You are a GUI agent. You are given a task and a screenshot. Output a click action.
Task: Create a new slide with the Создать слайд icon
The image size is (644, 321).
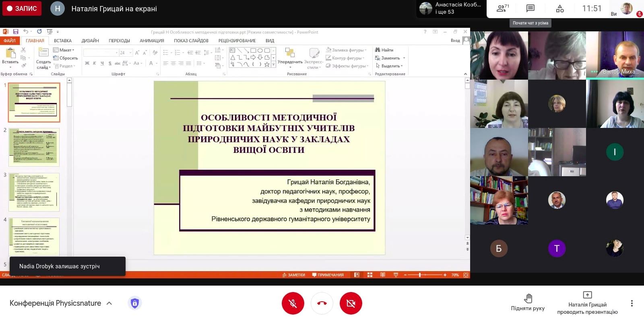click(43, 53)
